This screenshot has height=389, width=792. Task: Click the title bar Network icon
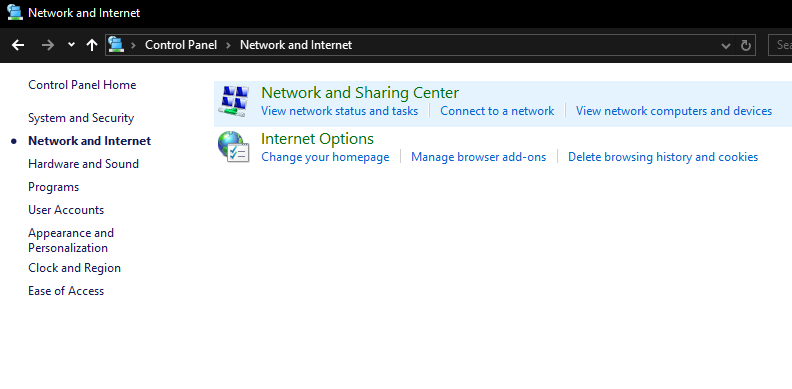click(15, 12)
